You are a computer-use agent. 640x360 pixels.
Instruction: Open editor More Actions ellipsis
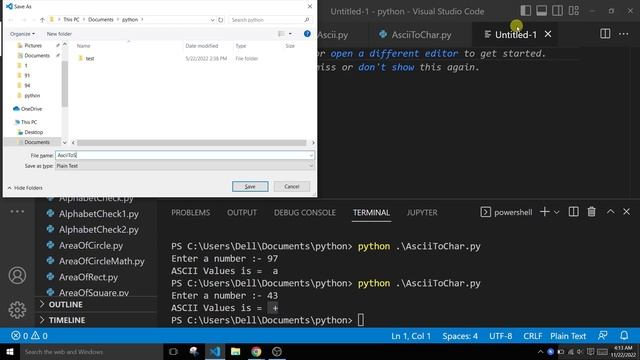tap(624, 34)
